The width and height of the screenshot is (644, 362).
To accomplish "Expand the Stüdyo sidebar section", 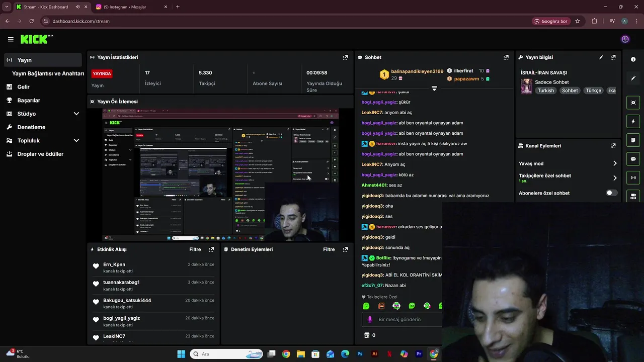I will 76,114.
